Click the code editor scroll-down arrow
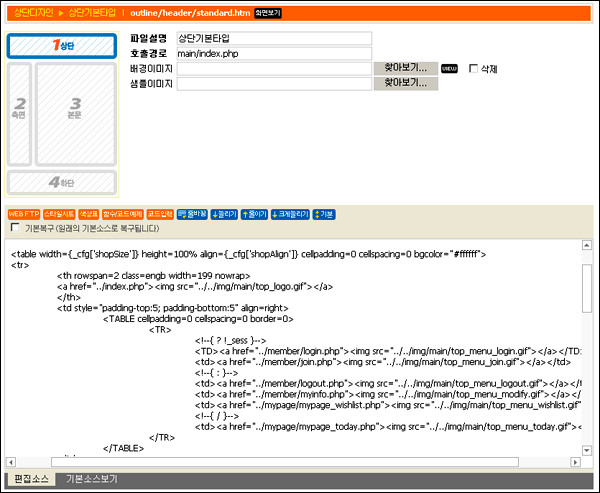 click(x=587, y=450)
